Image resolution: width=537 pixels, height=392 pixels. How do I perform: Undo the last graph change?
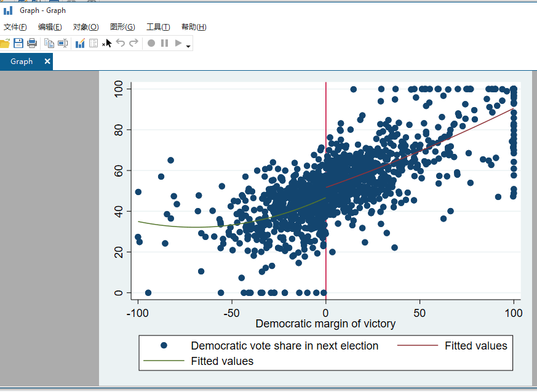121,43
